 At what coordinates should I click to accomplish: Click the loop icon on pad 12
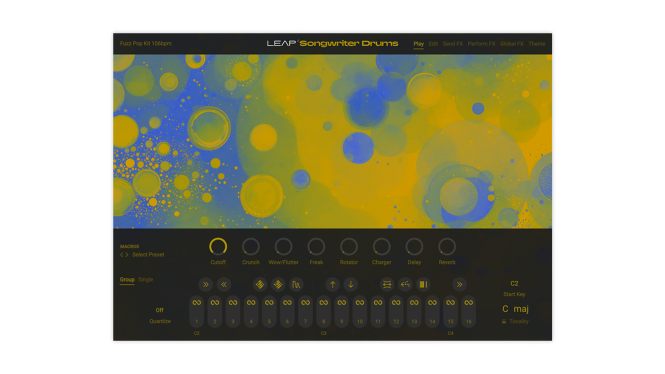(396, 302)
